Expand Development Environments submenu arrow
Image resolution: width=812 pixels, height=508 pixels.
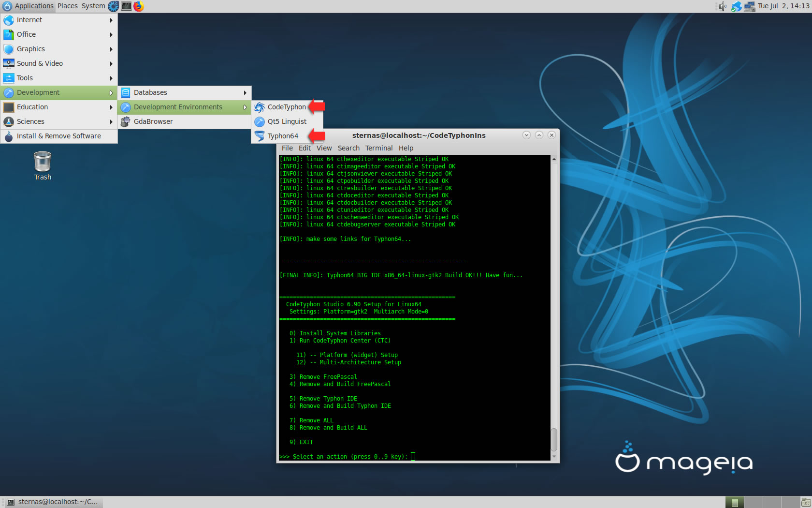pos(245,107)
